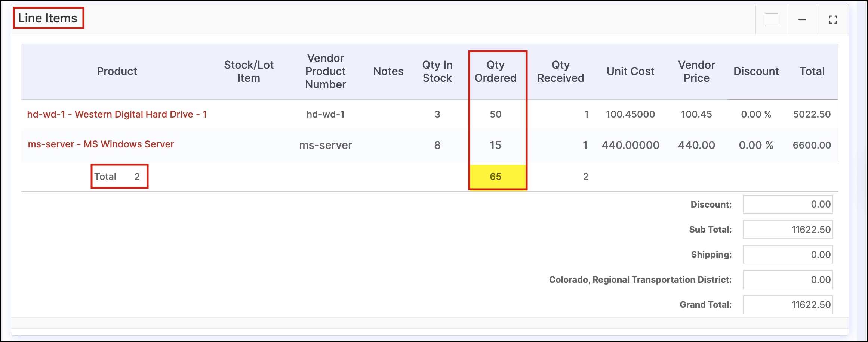868x342 pixels.
Task: Click the Notes column header
Action: (388, 71)
